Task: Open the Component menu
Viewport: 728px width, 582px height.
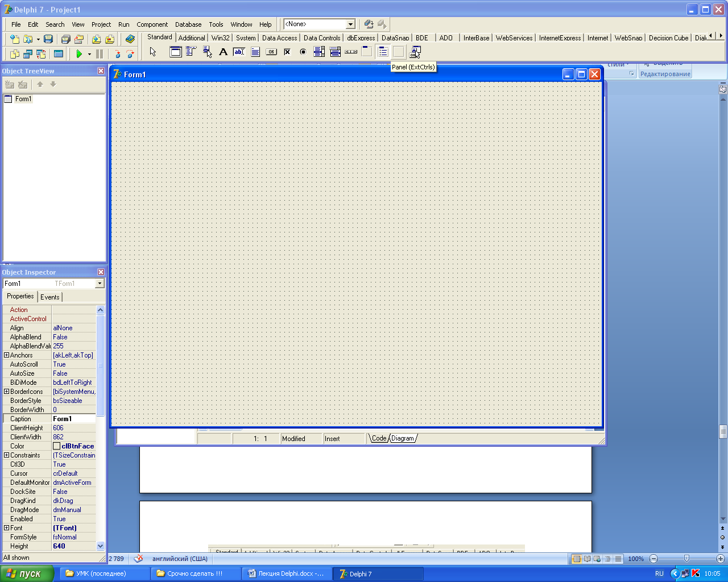Action: point(152,24)
